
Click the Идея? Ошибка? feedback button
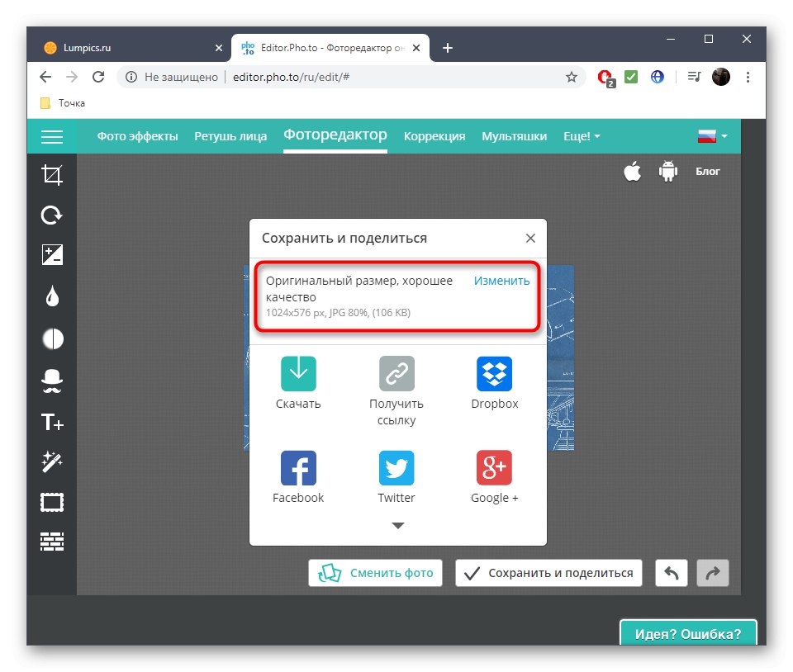(x=688, y=633)
